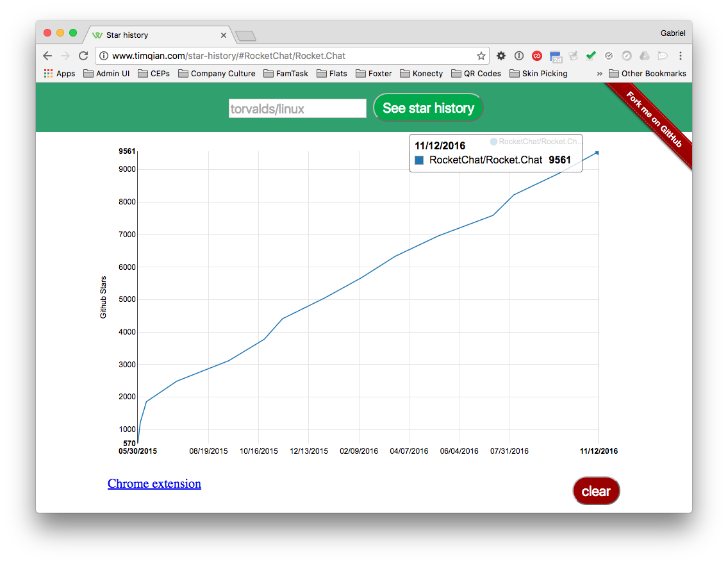Open the Google Drive extension icon
The image size is (728, 564).
[645, 56]
